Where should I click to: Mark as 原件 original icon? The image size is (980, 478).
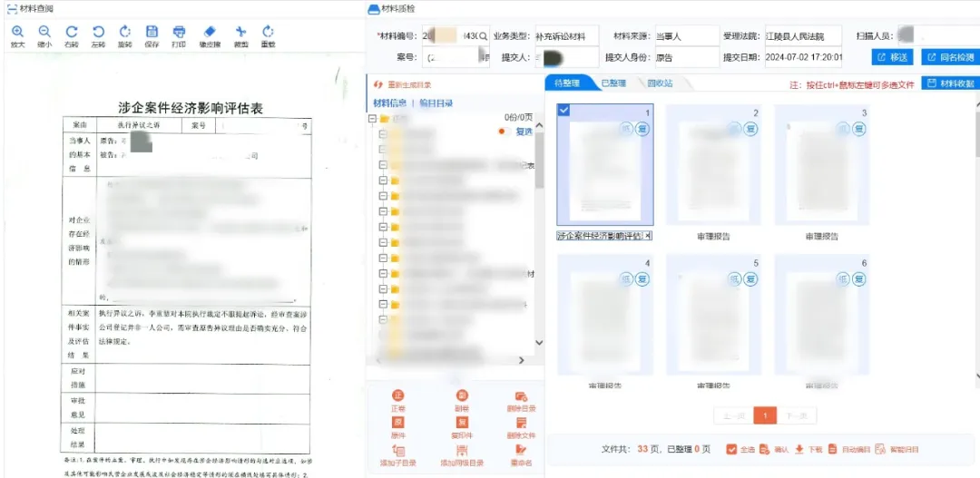point(397,423)
